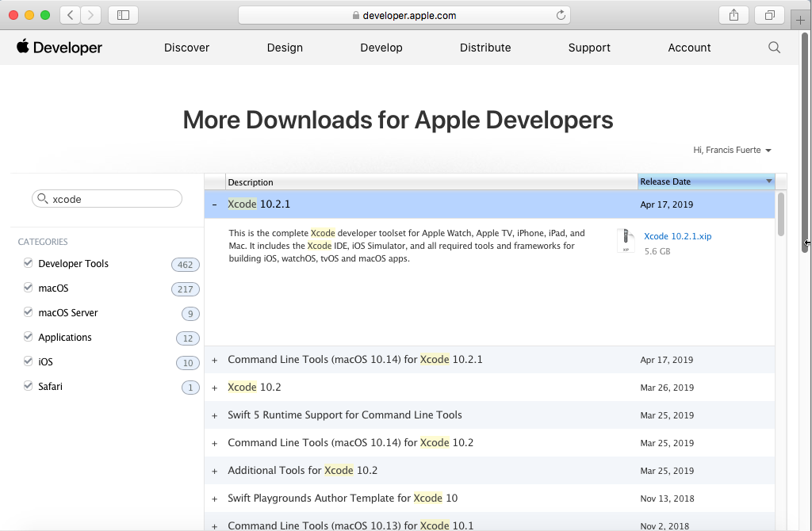Show all tabs overview
The width and height of the screenshot is (812, 531).
769,15
